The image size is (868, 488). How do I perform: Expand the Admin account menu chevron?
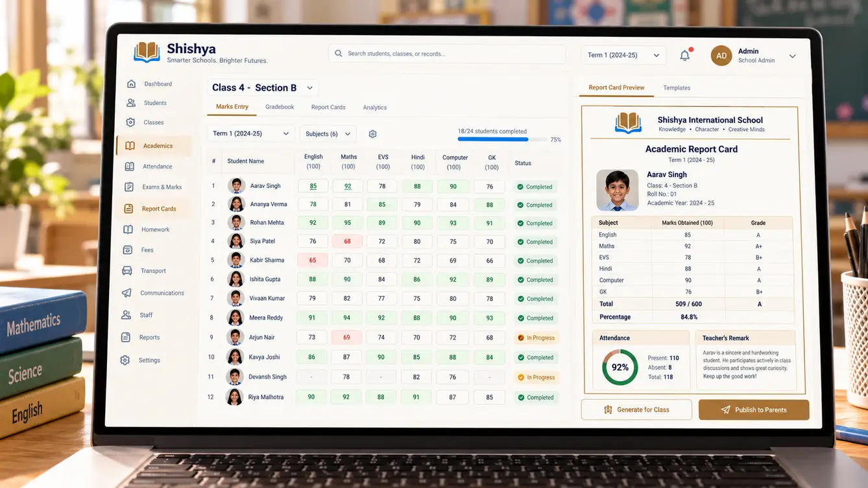tap(792, 56)
